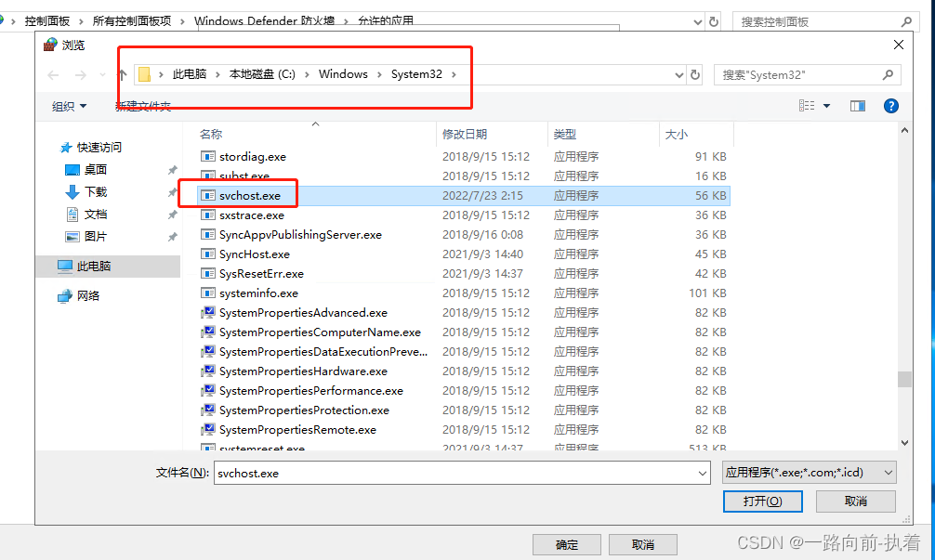Toggle the preview pane icon
935x560 pixels.
tap(858, 106)
